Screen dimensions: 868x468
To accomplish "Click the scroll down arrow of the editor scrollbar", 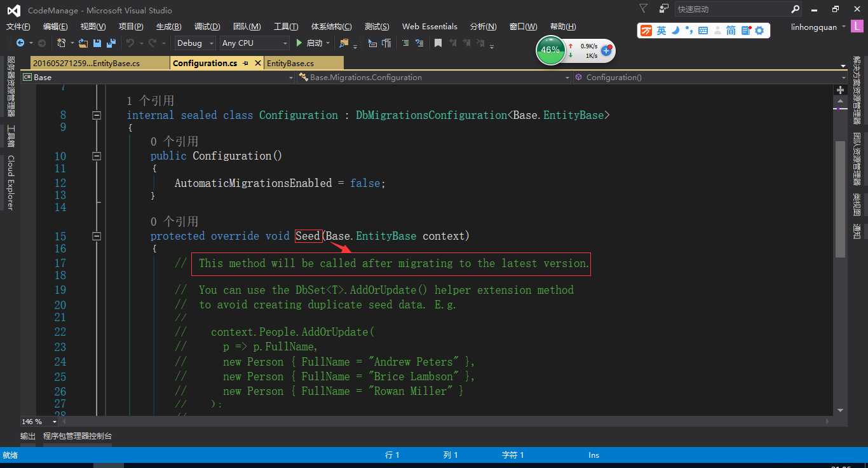I will coord(840,411).
